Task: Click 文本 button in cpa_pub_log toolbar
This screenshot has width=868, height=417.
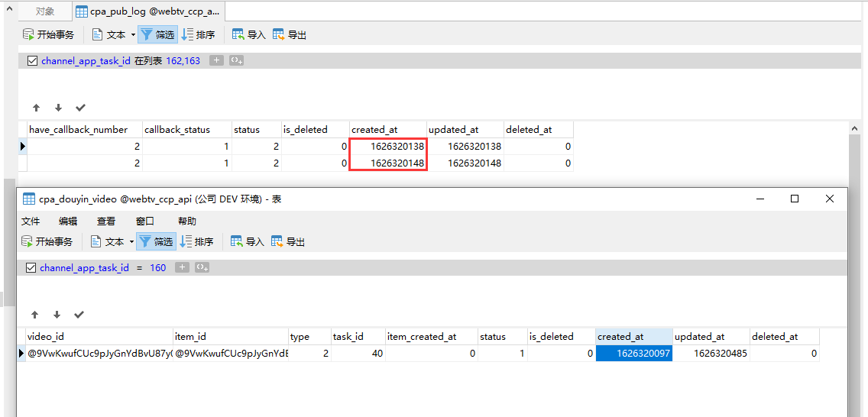Action: pyautogui.click(x=109, y=35)
